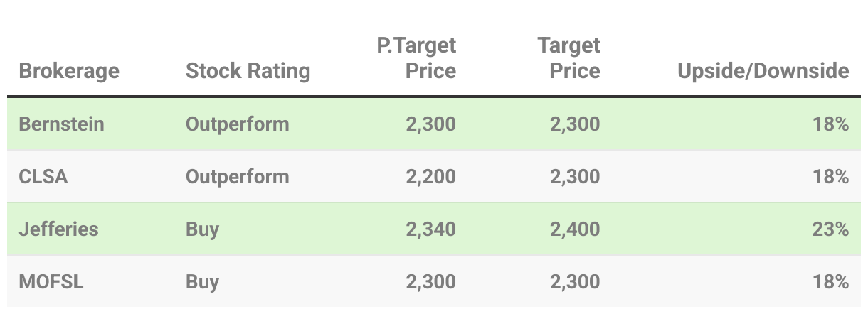Select the Jefferies brokerage cell
Screen dimensions: 868x314
click(x=58, y=229)
